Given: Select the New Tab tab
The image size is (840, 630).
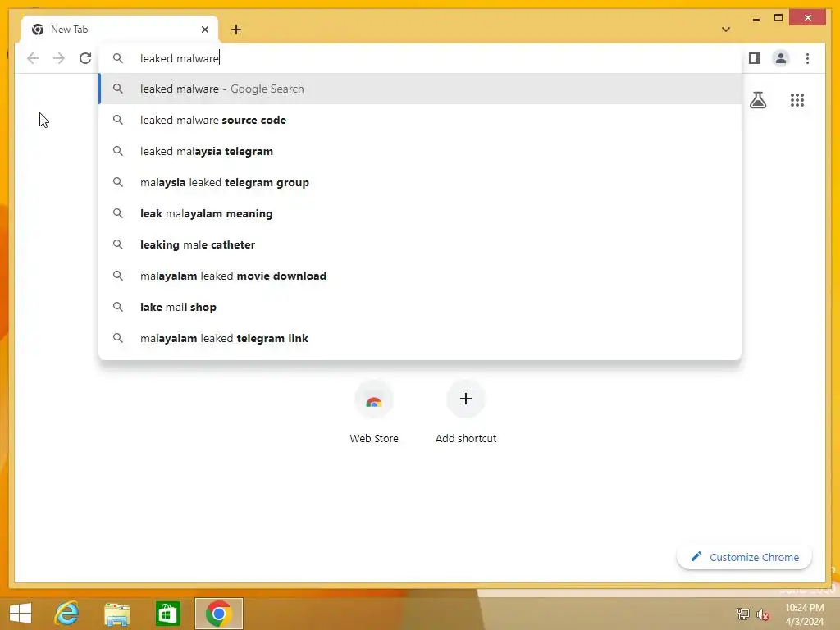Looking at the screenshot, I should coord(120,30).
